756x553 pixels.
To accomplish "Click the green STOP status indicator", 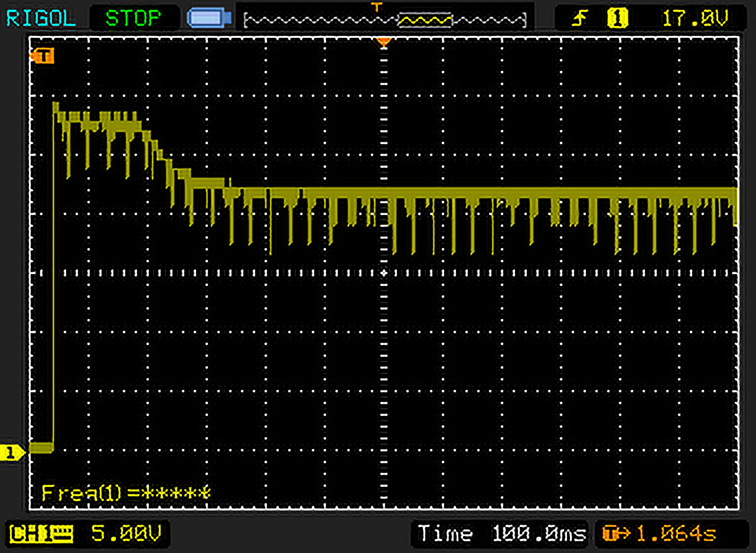I will pos(132,18).
